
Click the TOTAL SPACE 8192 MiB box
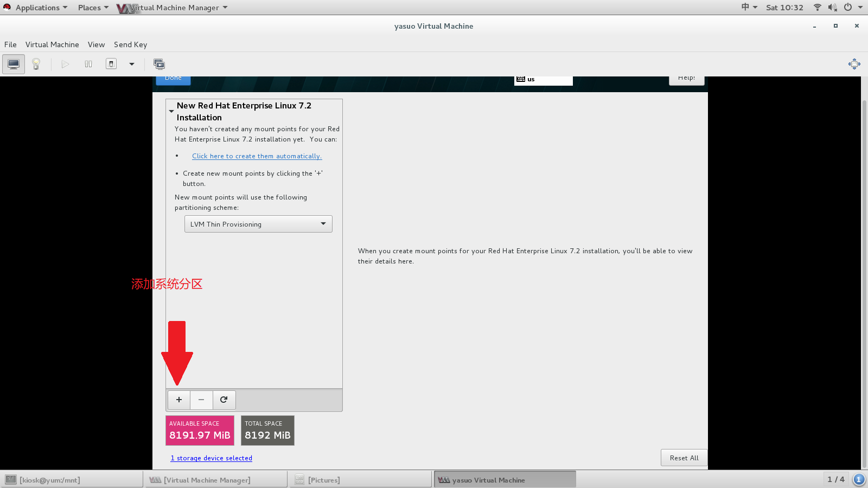pyautogui.click(x=267, y=431)
